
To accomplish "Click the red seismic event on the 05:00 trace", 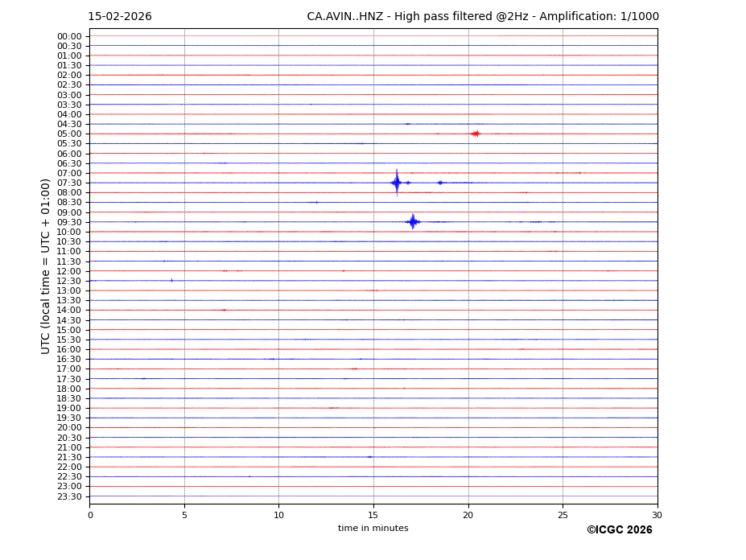I will (x=476, y=134).
